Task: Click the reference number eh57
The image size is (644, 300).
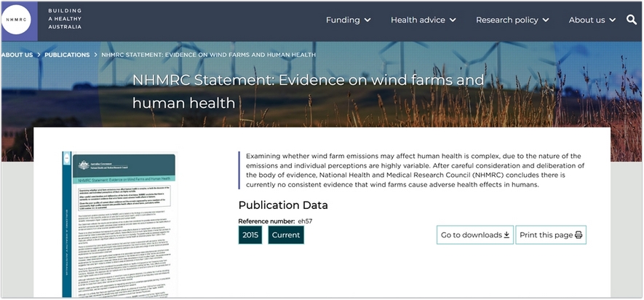Action: [306, 221]
